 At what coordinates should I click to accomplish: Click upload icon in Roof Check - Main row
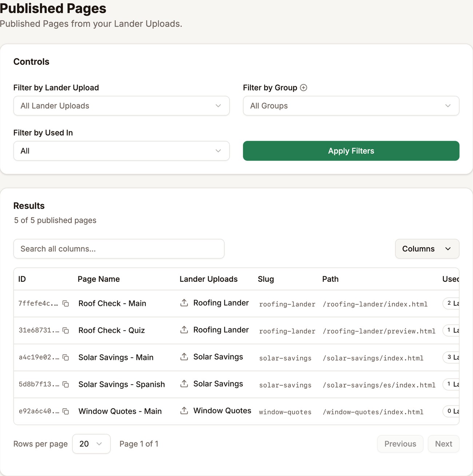tap(184, 303)
